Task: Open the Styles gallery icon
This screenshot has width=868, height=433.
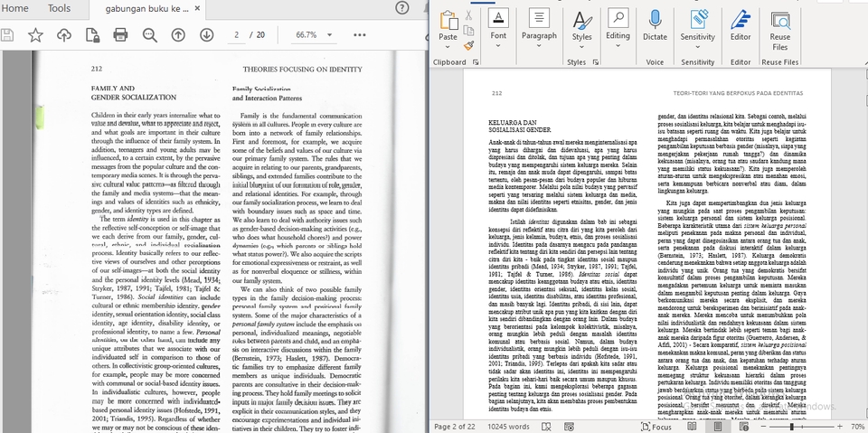Action: [581, 20]
